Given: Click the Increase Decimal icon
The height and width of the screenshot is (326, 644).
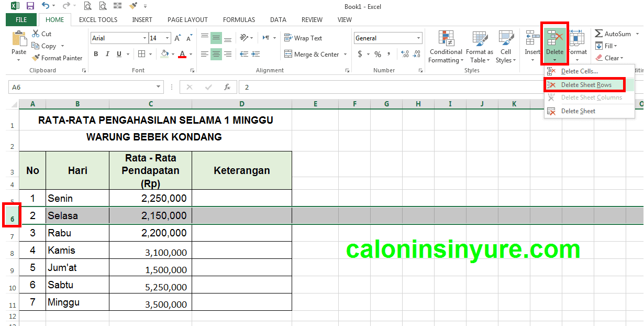Looking at the screenshot, I should 404,52.
